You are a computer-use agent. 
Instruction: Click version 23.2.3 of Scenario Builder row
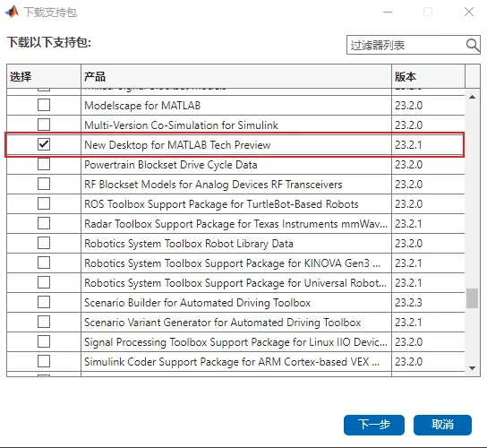click(x=408, y=303)
